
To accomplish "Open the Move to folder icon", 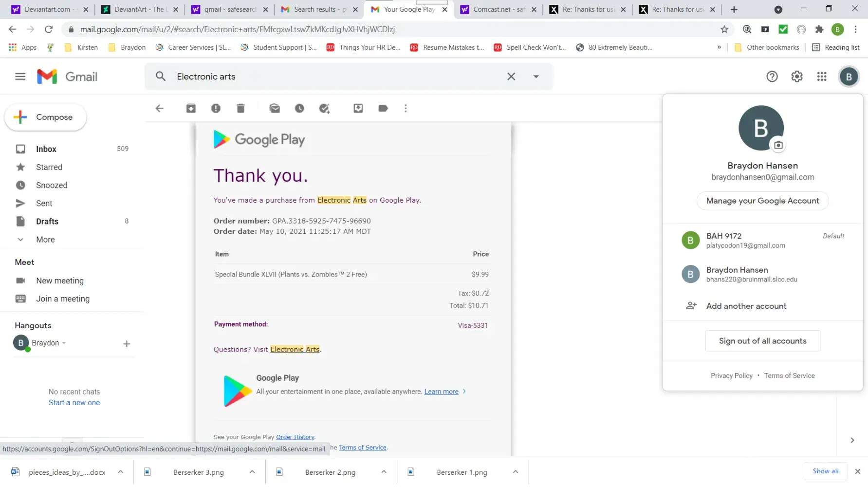I will click(358, 109).
